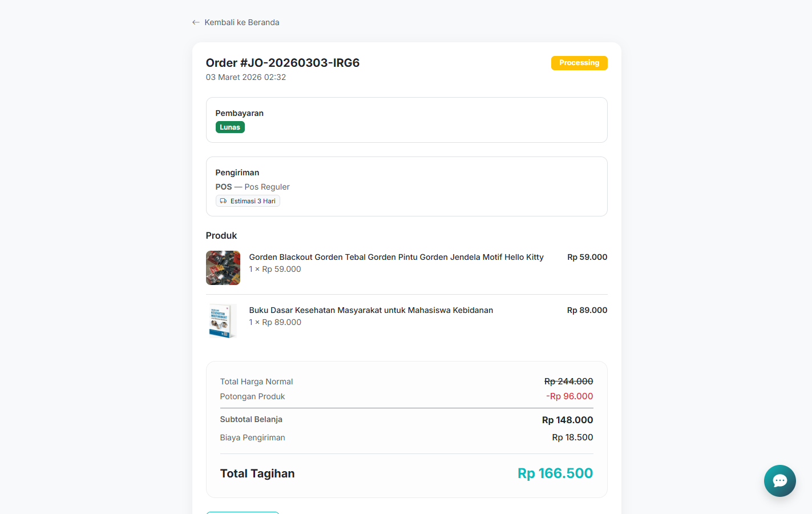Image resolution: width=812 pixels, height=514 pixels.
Task: Click the Total Tagihan amount Rp 166.500
Action: 555,473
